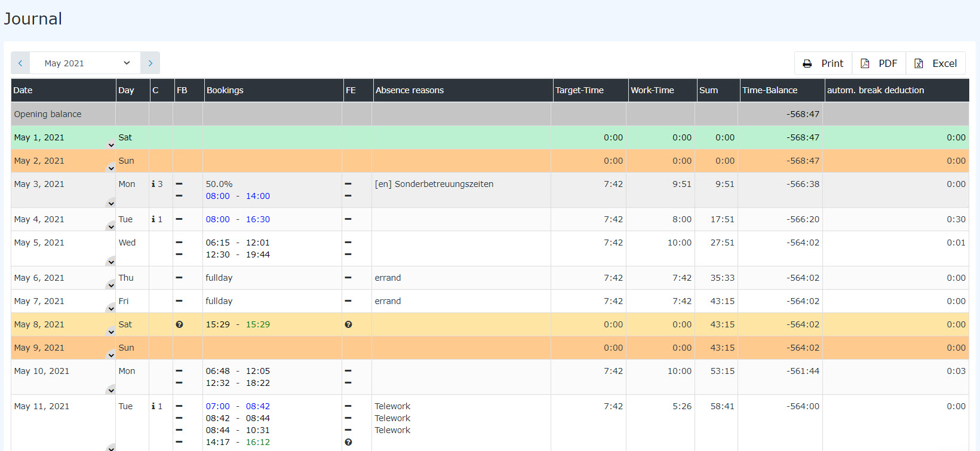This screenshot has height=451, width=980.
Task: Open the 16:12 booking on May 11
Action: pos(258,442)
